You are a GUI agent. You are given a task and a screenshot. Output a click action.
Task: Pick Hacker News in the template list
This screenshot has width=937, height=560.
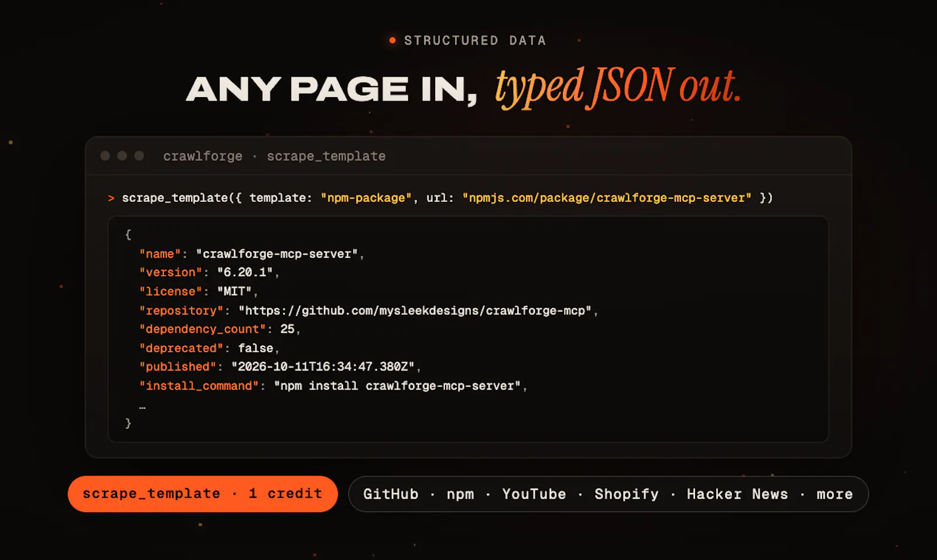click(x=737, y=494)
